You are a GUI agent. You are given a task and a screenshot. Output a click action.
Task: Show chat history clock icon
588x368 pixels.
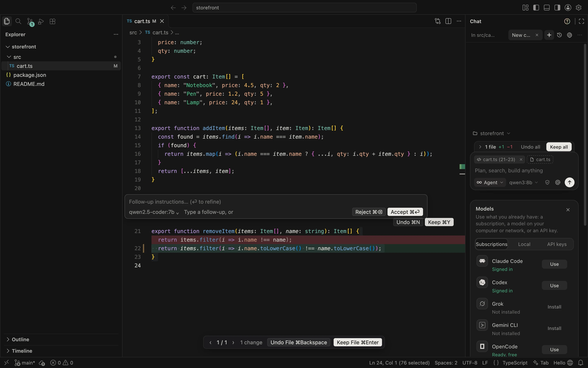tap(559, 35)
